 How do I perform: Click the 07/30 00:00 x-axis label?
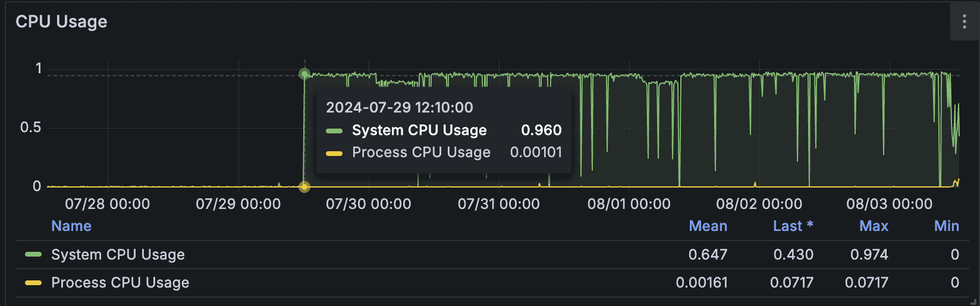[369, 204]
